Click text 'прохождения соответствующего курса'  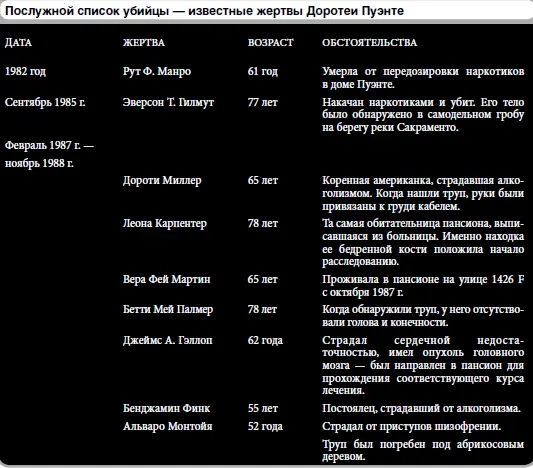click(x=423, y=378)
